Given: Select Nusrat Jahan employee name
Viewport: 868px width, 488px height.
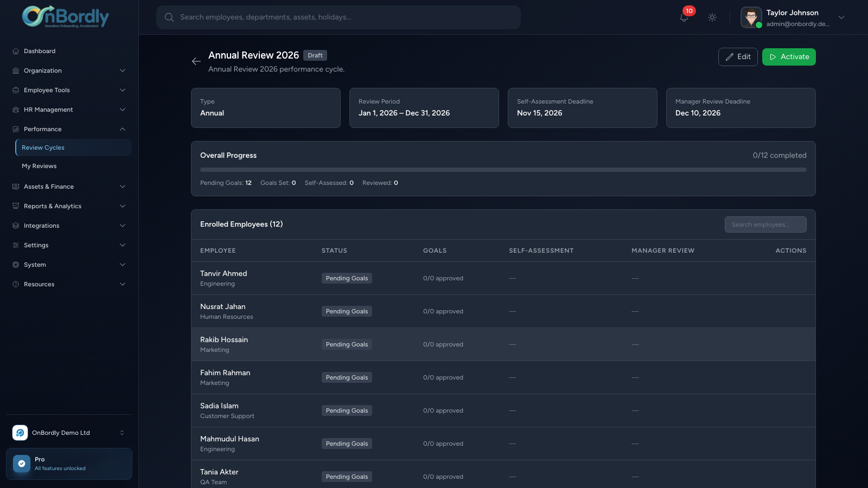Looking at the screenshot, I should coord(223,306).
